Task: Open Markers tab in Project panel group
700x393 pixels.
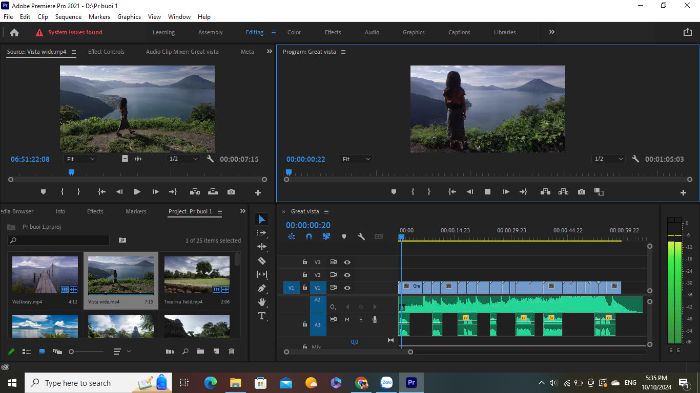Action: tap(136, 211)
